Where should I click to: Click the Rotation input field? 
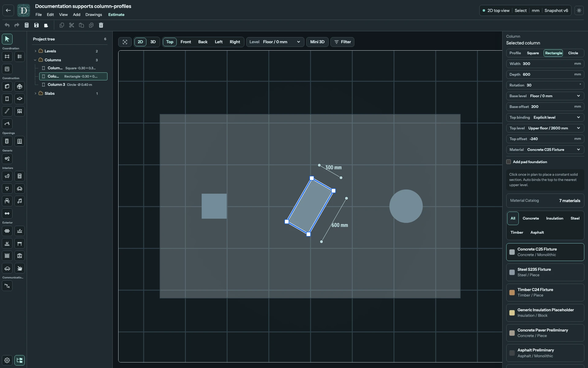pos(545,85)
